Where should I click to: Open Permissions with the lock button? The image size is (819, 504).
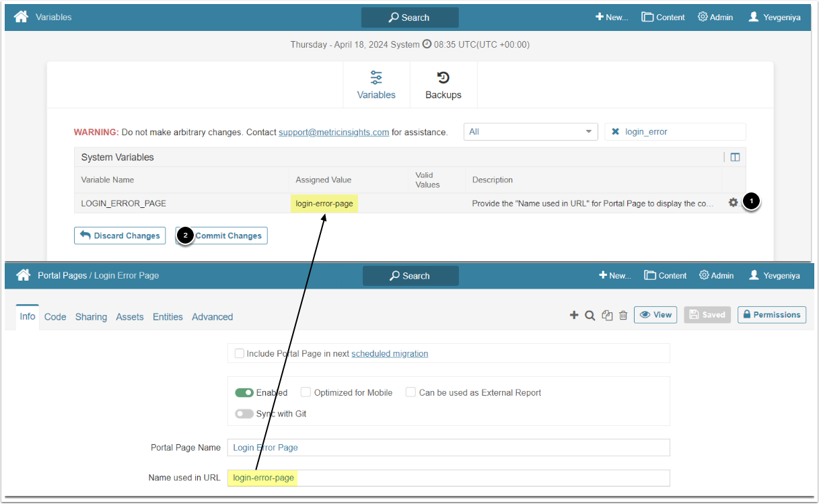pyautogui.click(x=772, y=315)
